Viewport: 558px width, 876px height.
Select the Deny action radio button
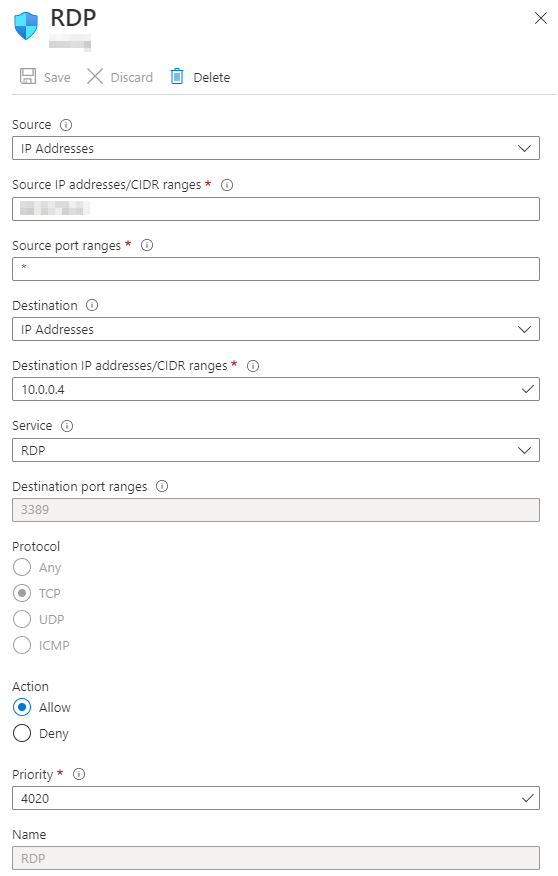22,733
